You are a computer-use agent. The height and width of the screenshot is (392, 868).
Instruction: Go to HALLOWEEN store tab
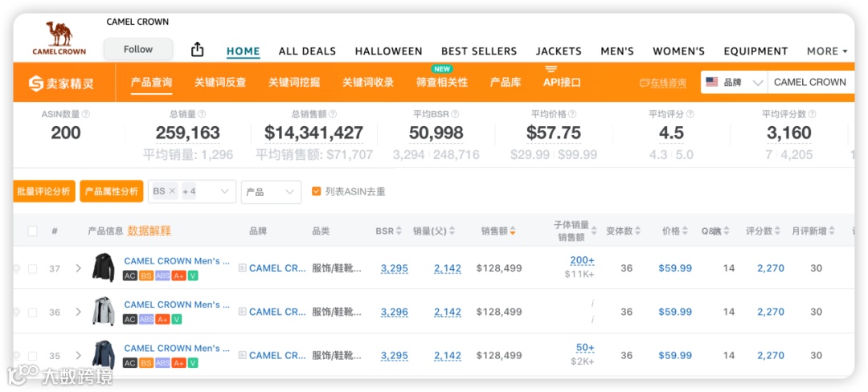pos(389,51)
